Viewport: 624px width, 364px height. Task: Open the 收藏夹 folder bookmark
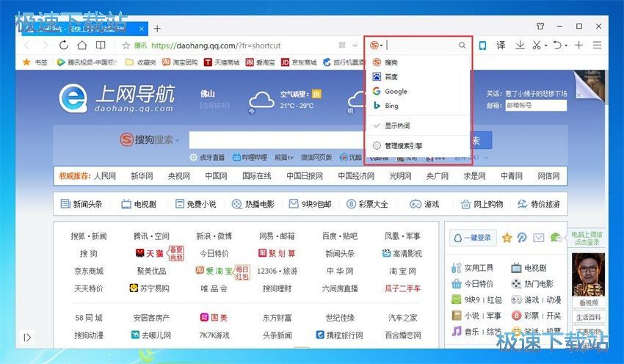pos(140,62)
